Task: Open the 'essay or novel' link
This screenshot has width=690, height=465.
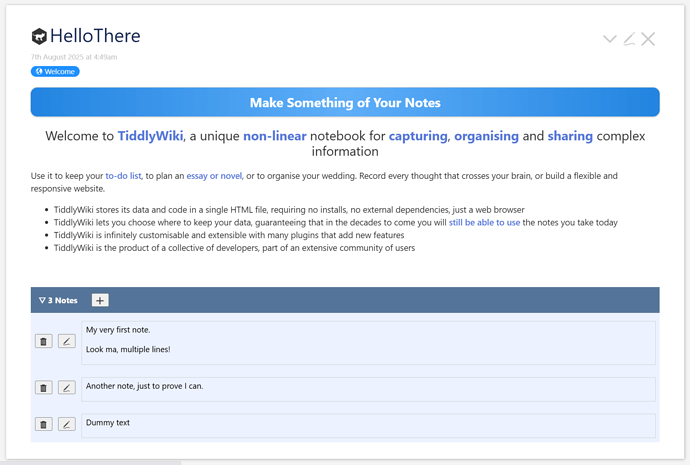Action: coord(214,176)
